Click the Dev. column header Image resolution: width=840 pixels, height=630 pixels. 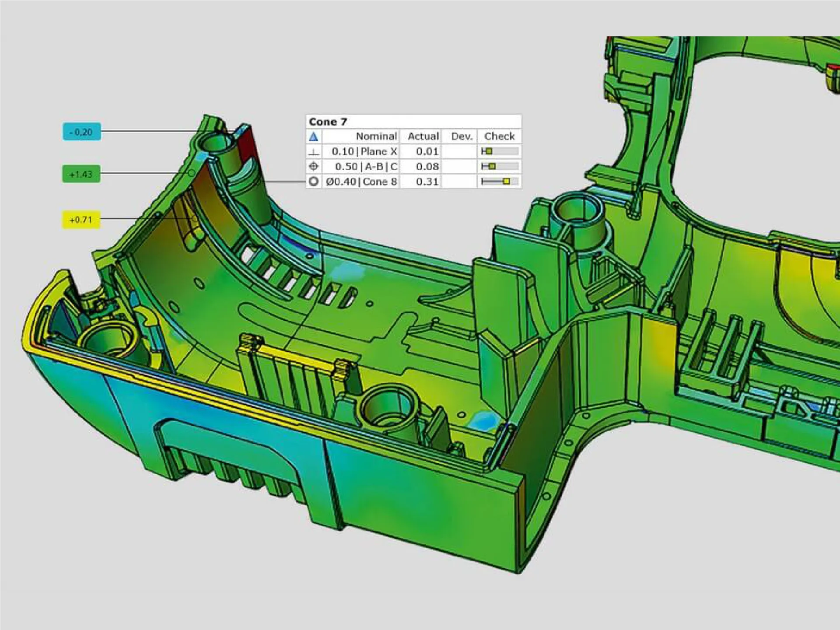[462, 136]
